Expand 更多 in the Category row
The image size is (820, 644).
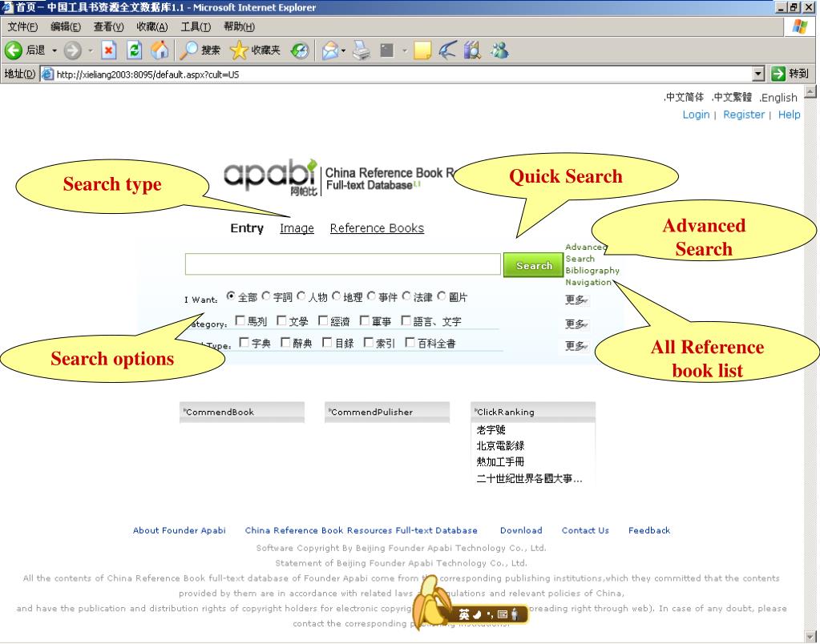point(576,324)
